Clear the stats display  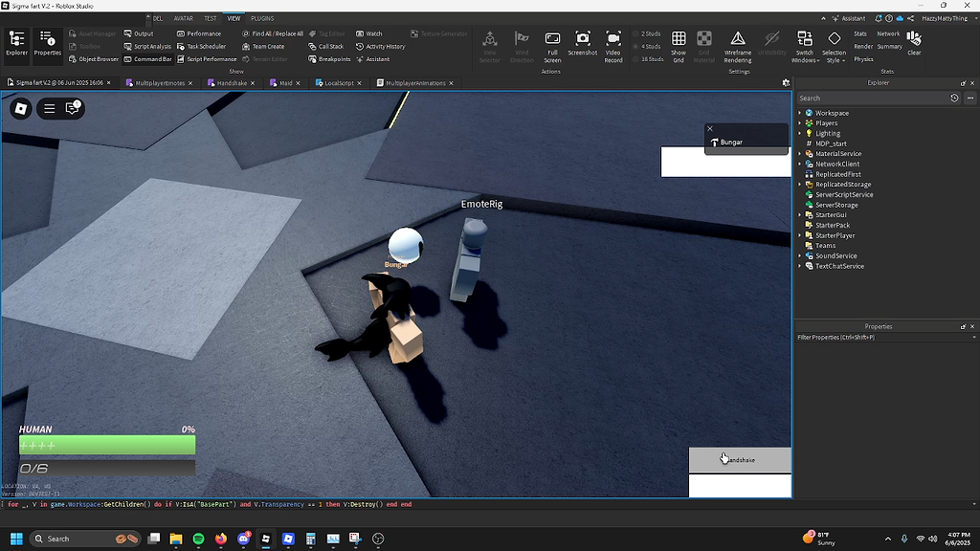(914, 44)
